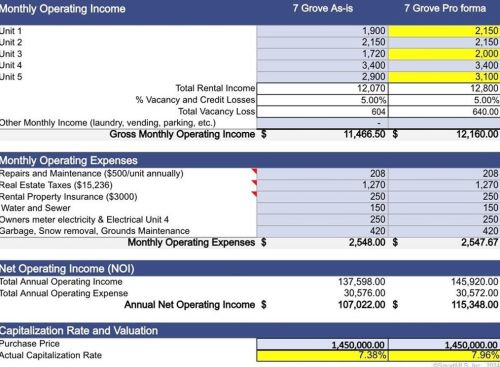Select the As-is Gross Monthly Operating Income value
The height and width of the screenshot is (367, 500).
[x=364, y=134]
